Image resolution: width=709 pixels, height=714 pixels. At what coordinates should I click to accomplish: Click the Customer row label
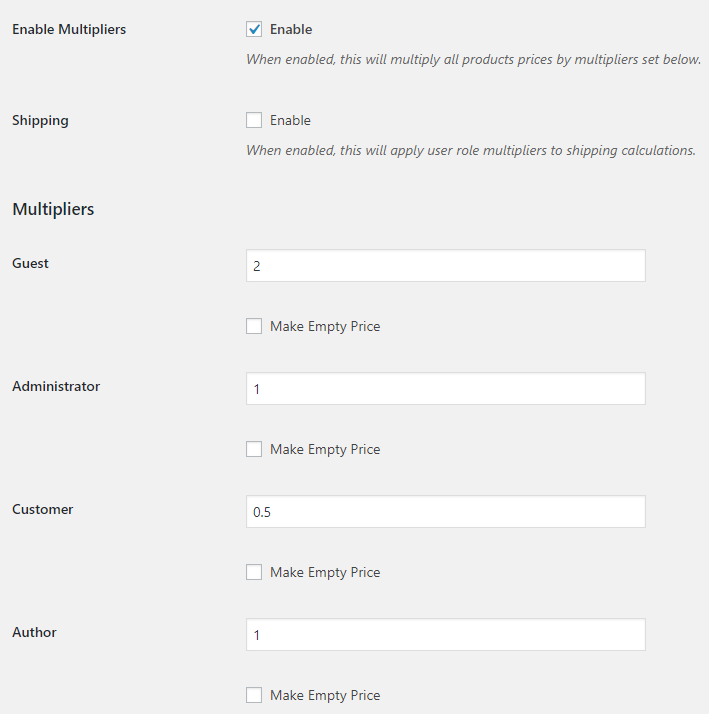pyautogui.click(x=42, y=509)
